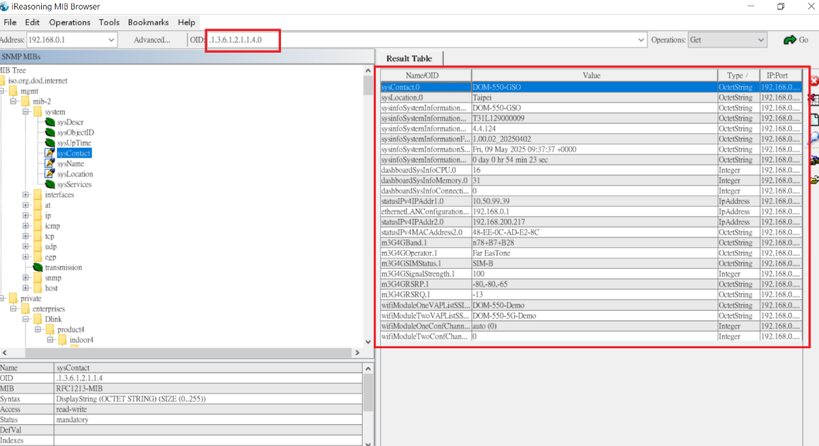Click the clear table icon in right sidebar
Viewport: 819px width, 446px height.
pos(814,100)
